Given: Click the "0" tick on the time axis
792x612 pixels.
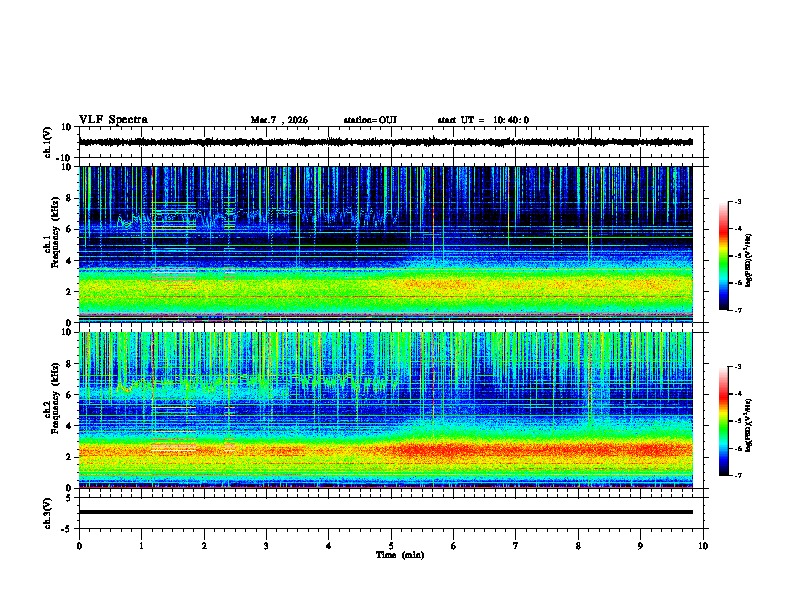Looking at the screenshot, I should coord(79,546).
